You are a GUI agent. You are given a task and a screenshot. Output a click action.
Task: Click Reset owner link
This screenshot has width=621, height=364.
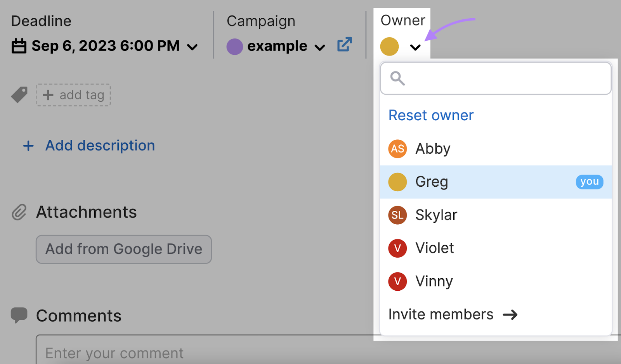click(431, 115)
